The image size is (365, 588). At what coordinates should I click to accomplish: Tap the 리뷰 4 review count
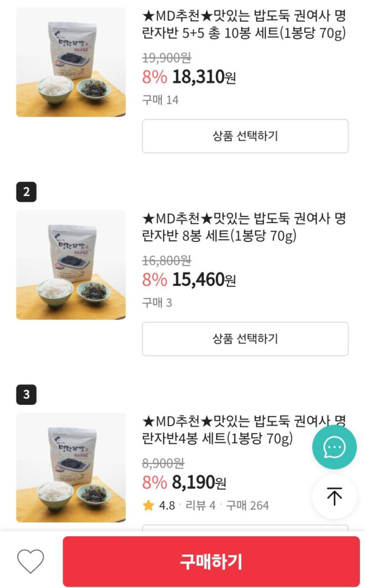point(200,505)
